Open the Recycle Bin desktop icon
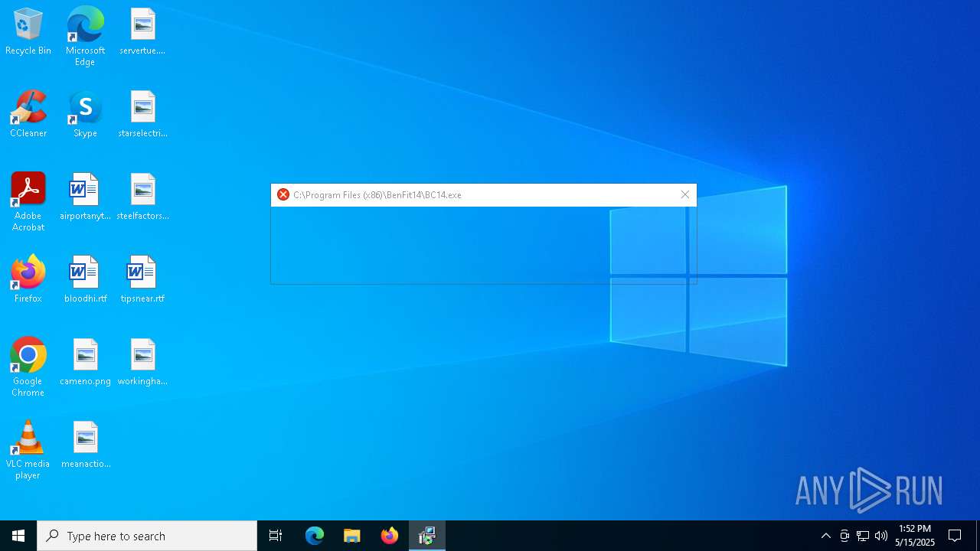The width and height of the screenshot is (980, 551). (x=28, y=32)
